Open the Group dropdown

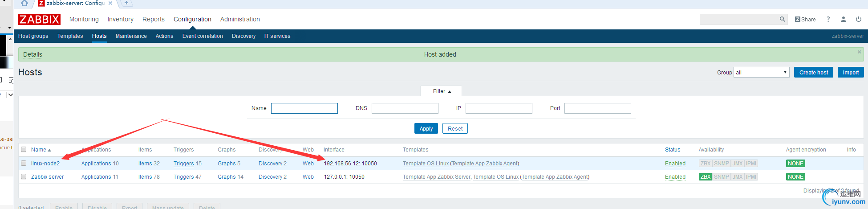(762, 72)
